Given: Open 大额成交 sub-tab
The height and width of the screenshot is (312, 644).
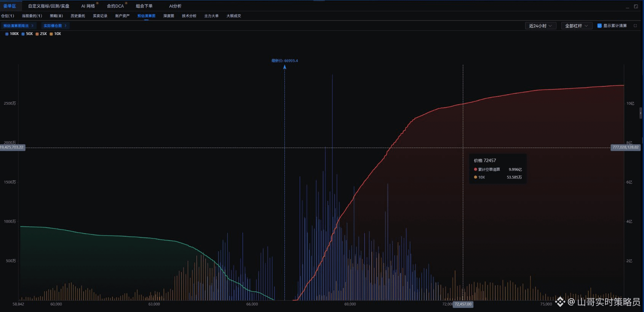Looking at the screenshot, I should click(234, 16).
